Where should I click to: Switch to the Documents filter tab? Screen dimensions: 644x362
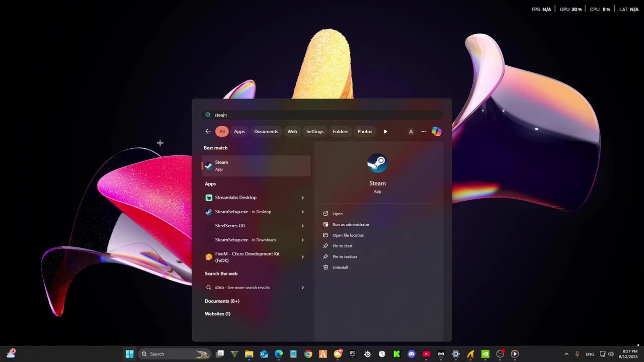point(266,131)
